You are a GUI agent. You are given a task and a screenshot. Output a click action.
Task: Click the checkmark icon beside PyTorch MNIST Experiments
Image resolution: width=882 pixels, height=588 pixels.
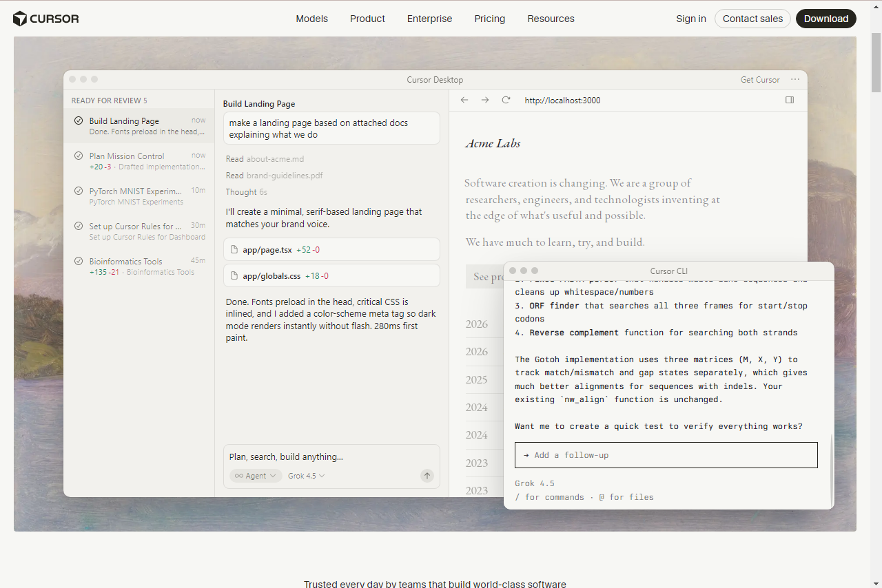[x=79, y=191]
